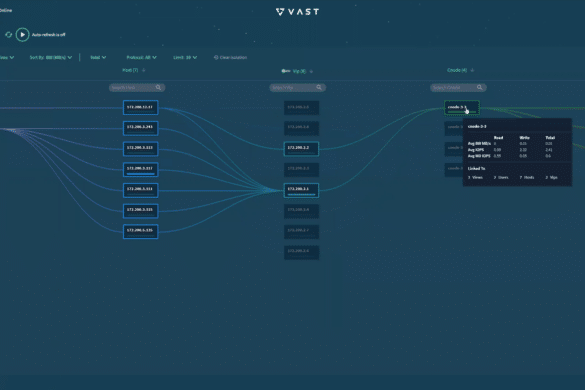The image size is (585, 390).
Task: Click the magnifier in the Host search box
Action: pyautogui.click(x=159, y=87)
